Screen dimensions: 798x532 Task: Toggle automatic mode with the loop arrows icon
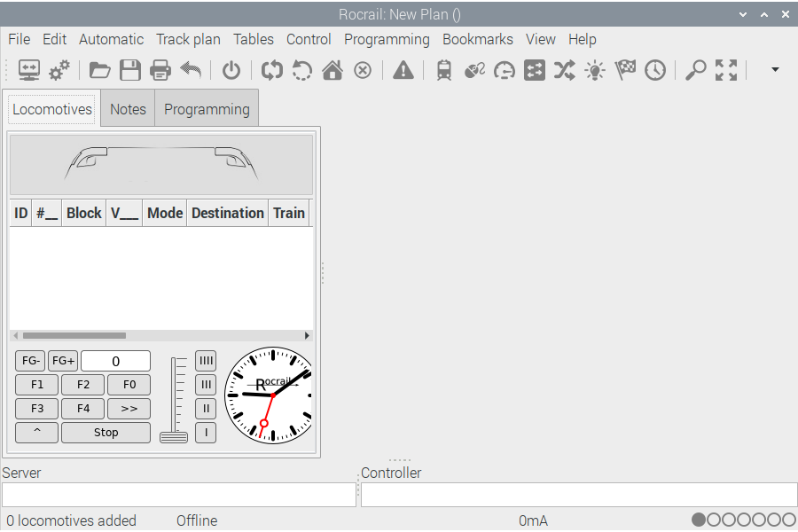coord(272,70)
